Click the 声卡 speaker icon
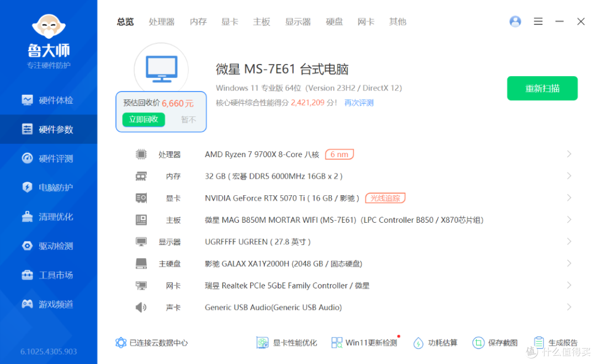Viewport: 596px width, 364px height. (x=141, y=307)
